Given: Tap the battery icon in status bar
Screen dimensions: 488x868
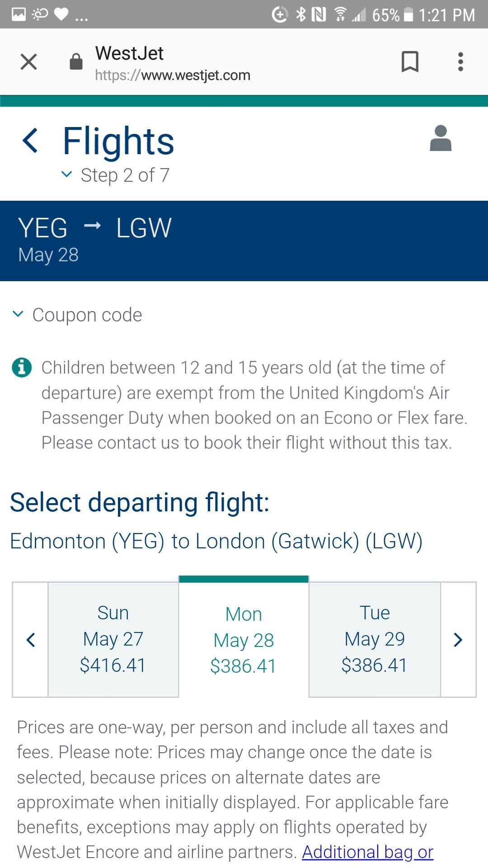Looking at the screenshot, I should click(x=408, y=15).
